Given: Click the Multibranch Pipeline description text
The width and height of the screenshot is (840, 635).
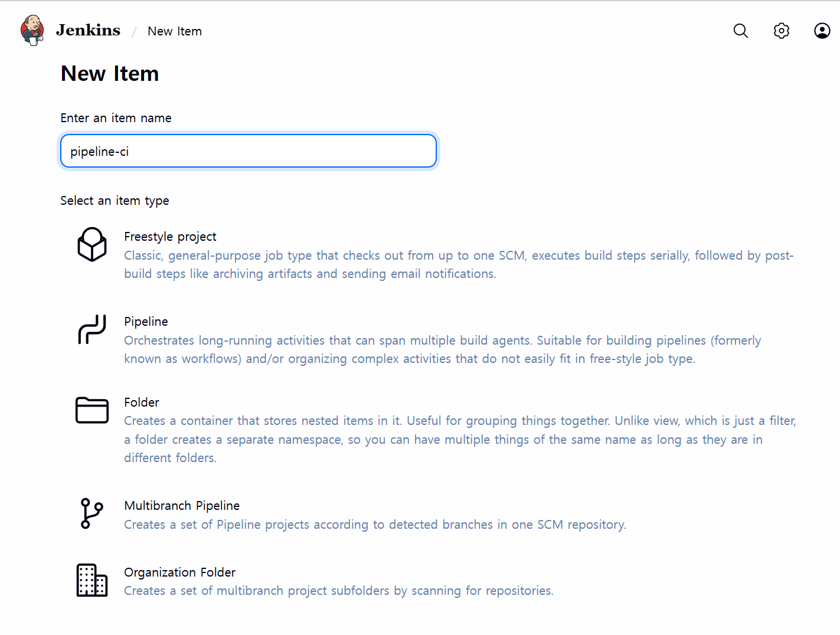Looking at the screenshot, I should pyautogui.click(x=375, y=525).
